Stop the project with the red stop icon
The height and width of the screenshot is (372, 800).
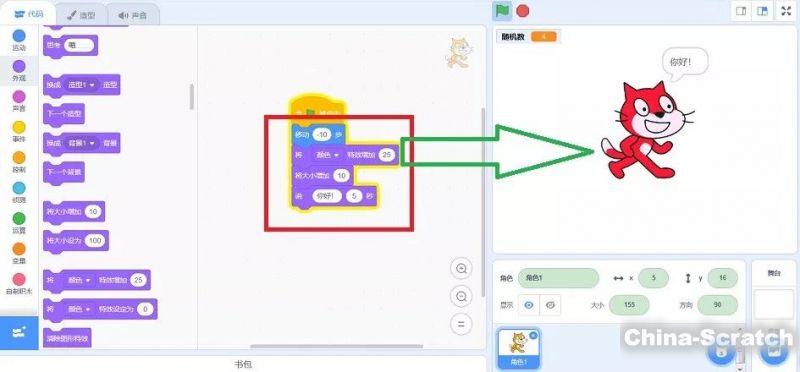click(x=522, y=11)
